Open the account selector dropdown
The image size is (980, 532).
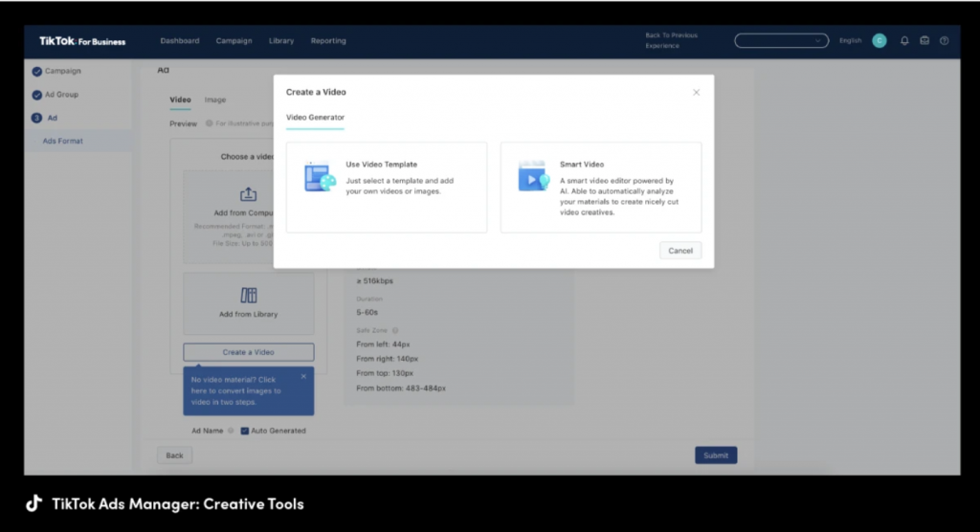tap(781, 40)
